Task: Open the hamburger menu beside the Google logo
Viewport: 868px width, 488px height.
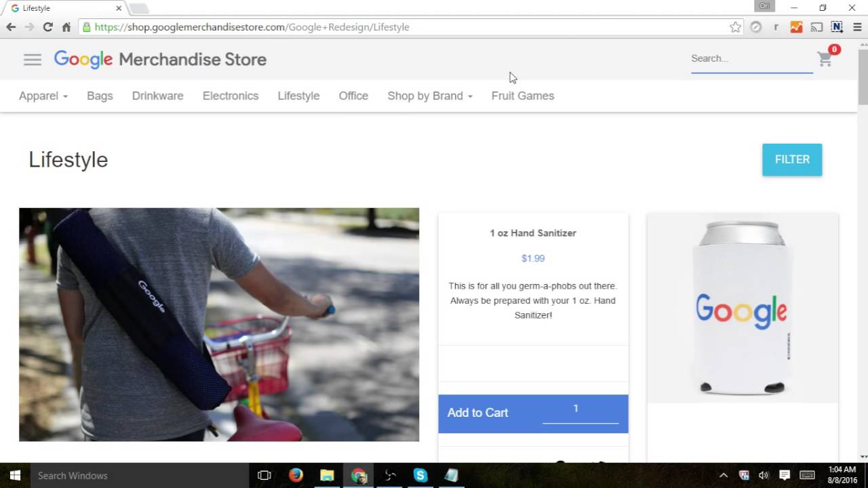Action: coord(33,60)
